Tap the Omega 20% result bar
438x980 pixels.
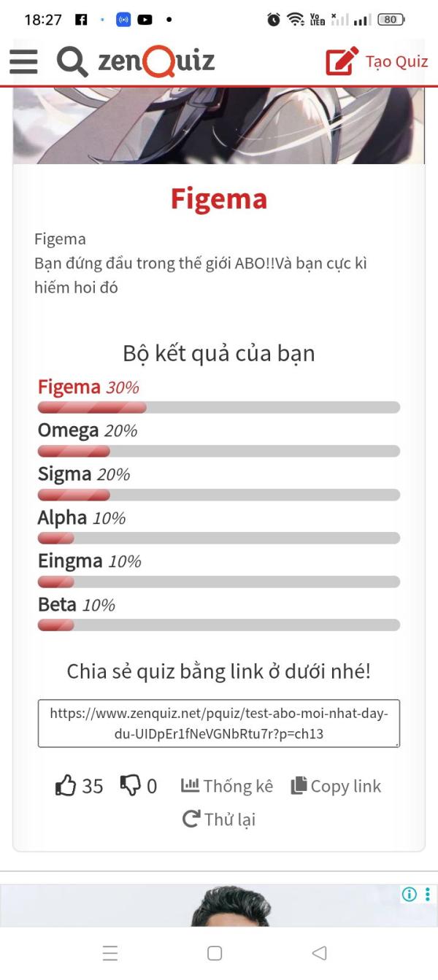pyautogui.click(x=219, y=451)
